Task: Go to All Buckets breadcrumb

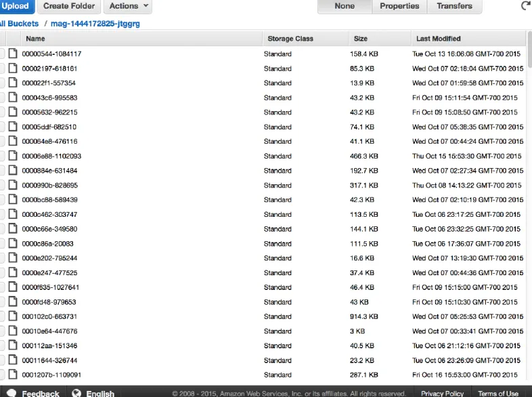Action: tap(19, 24)
